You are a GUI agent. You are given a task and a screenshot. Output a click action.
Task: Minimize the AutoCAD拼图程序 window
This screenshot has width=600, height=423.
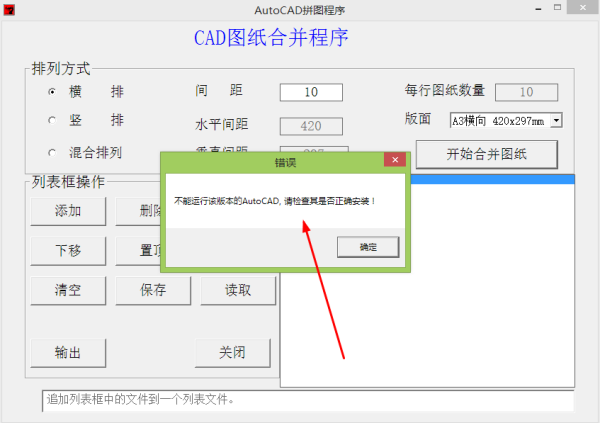pos(538,8)
